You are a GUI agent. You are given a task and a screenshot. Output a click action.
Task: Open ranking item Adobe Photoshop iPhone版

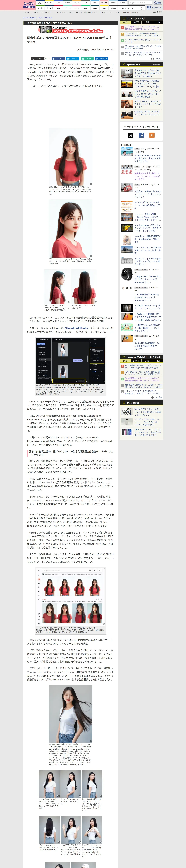coord(143,34)
